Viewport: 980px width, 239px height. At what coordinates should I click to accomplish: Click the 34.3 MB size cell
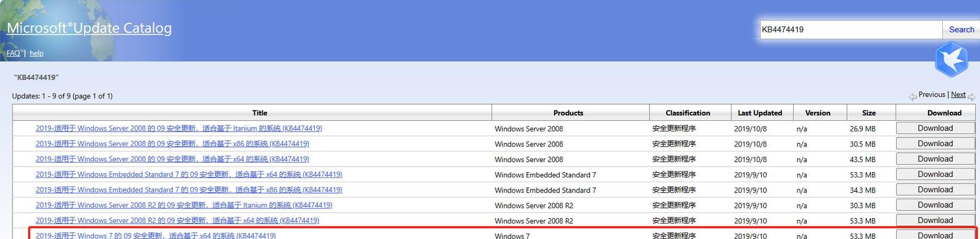click(x=862, y=190)
